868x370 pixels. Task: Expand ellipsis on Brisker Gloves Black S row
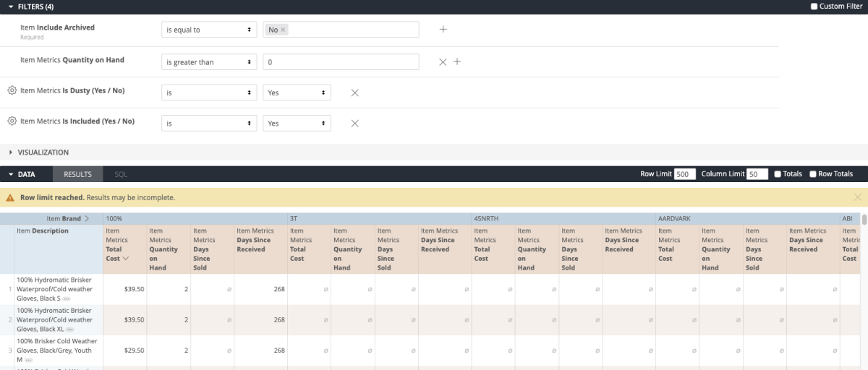(x=67, y=298)
